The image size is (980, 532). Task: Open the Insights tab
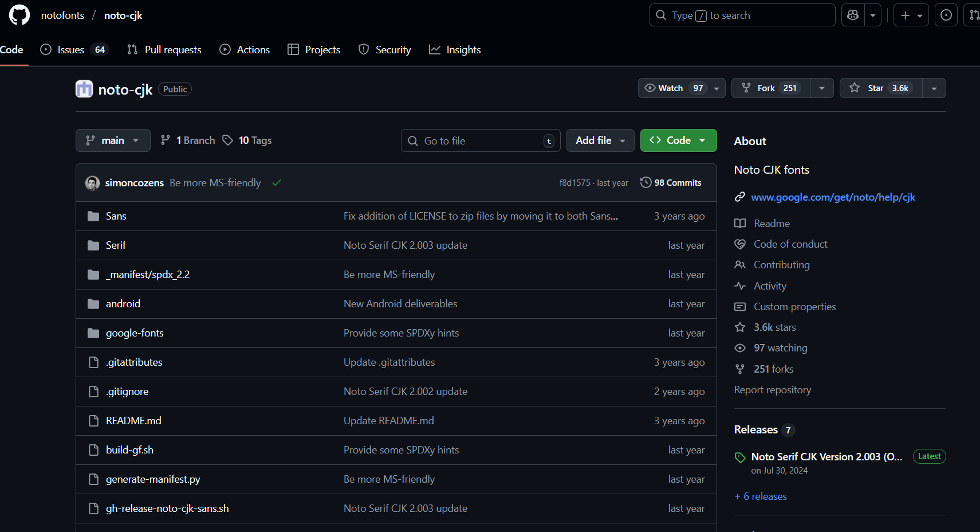tap(455, 50)
